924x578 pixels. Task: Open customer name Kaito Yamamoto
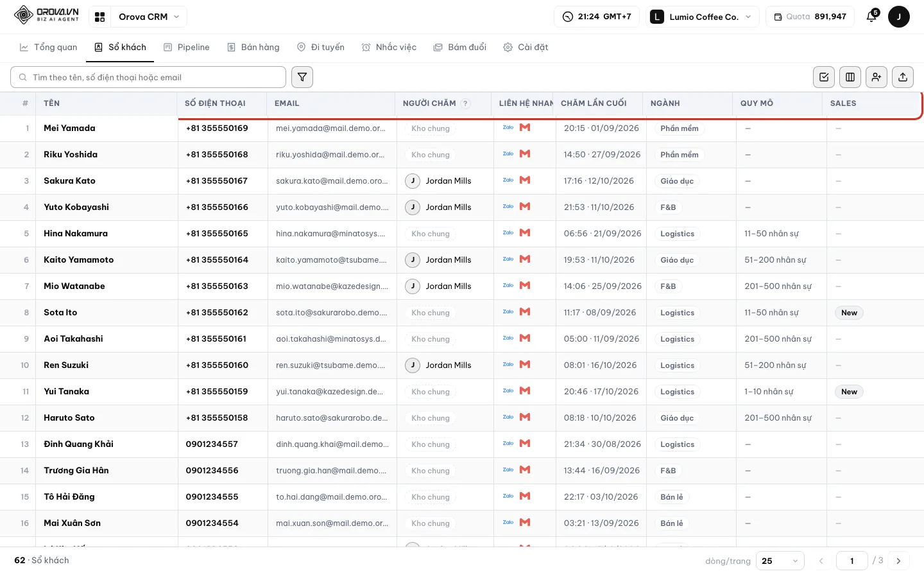[x=78, y=259]
